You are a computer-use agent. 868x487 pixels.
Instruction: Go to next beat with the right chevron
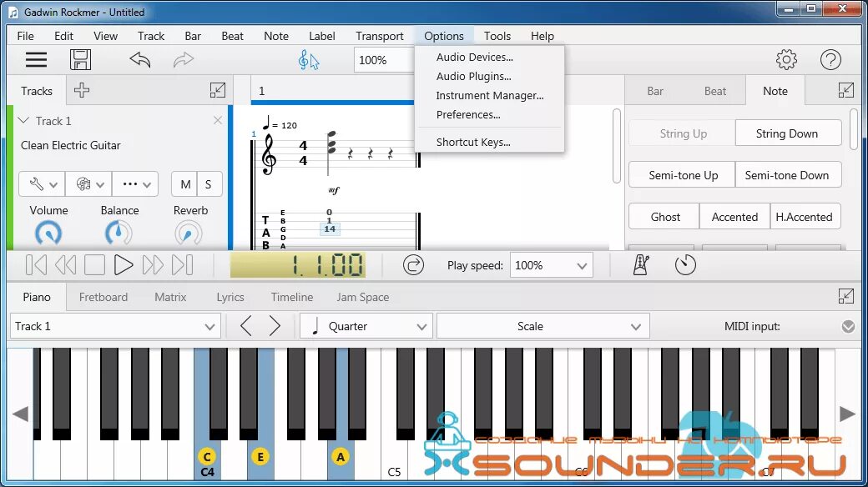[x=275, y=326]
